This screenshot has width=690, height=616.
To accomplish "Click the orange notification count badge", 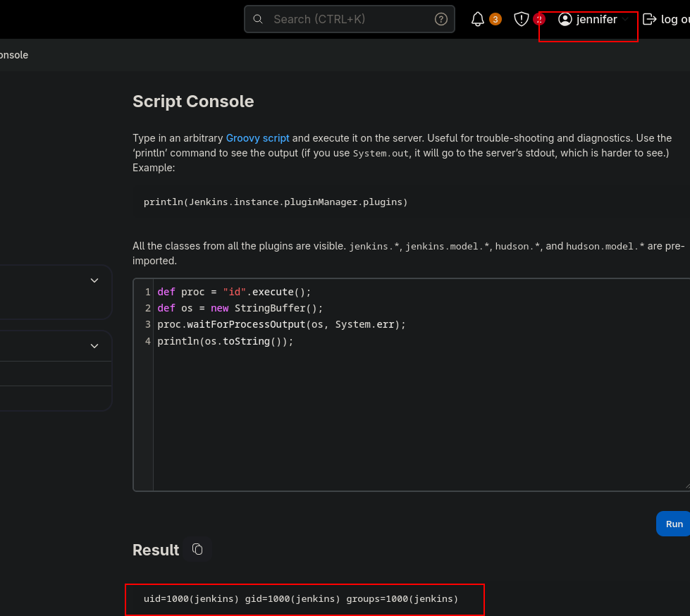I will 495,20.
